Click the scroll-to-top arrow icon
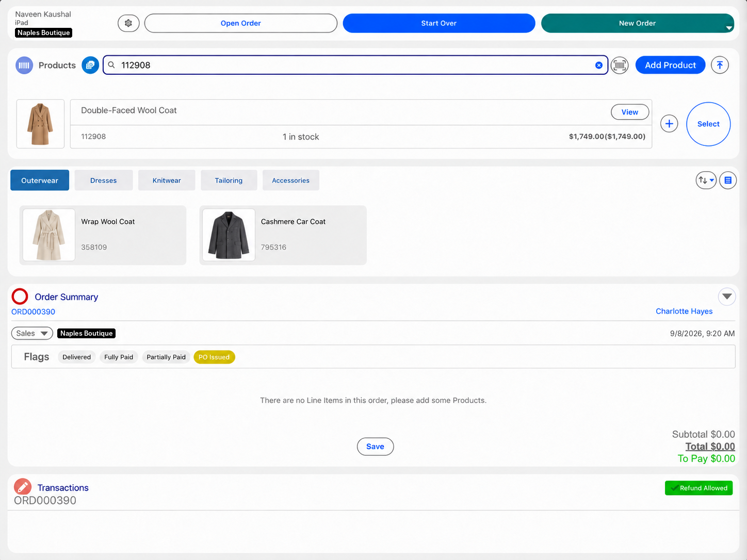Viewport: 747px width, 560px height. pyautogui.click(x=720, y=65)
